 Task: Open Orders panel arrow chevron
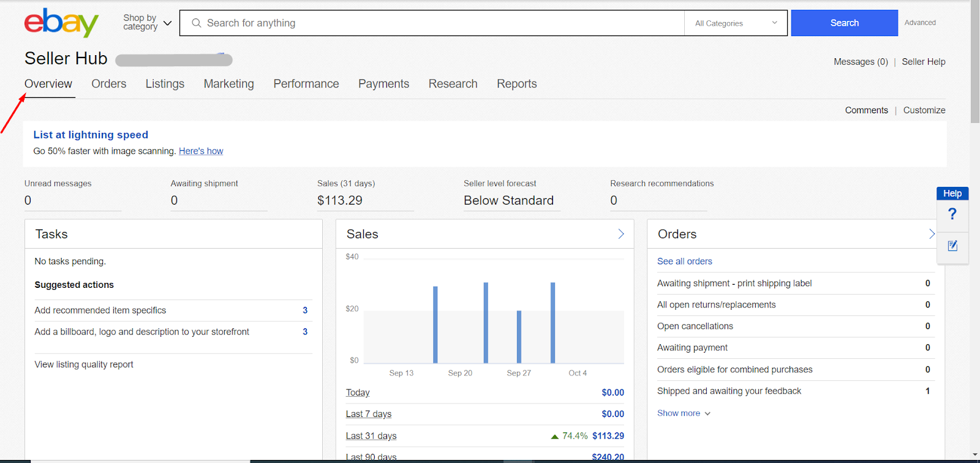pyautogui.click(x=932, y=234)
